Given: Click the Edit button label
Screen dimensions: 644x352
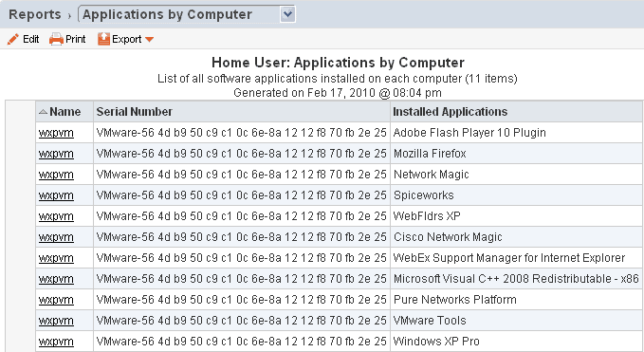Looking at the screenshot, I should 30,39.
